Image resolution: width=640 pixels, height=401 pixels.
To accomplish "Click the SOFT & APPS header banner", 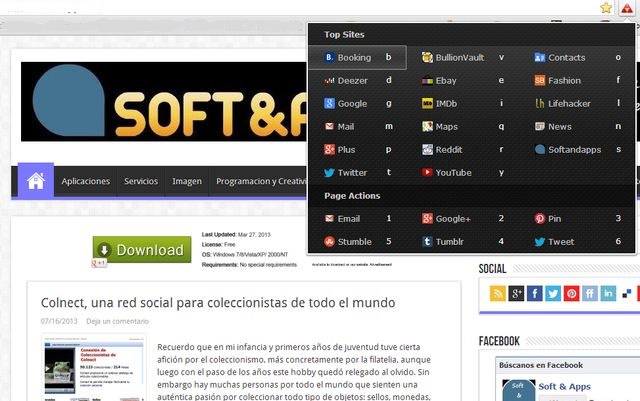I will 164,102.
